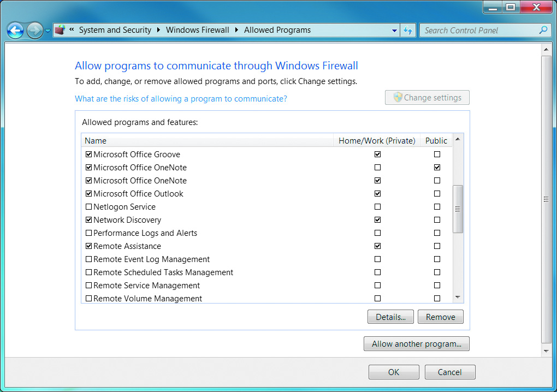Open Windows Firewall breadcrumb

[198, 30]
